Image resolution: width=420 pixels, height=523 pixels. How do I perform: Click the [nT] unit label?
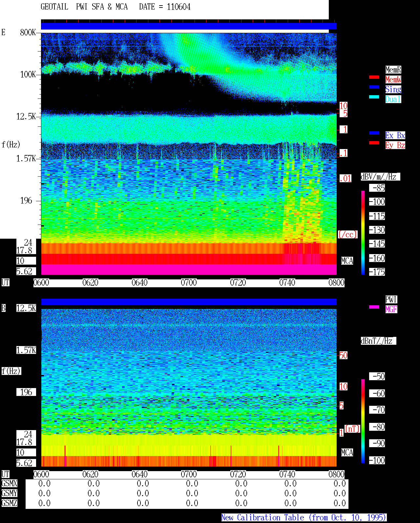352,429
